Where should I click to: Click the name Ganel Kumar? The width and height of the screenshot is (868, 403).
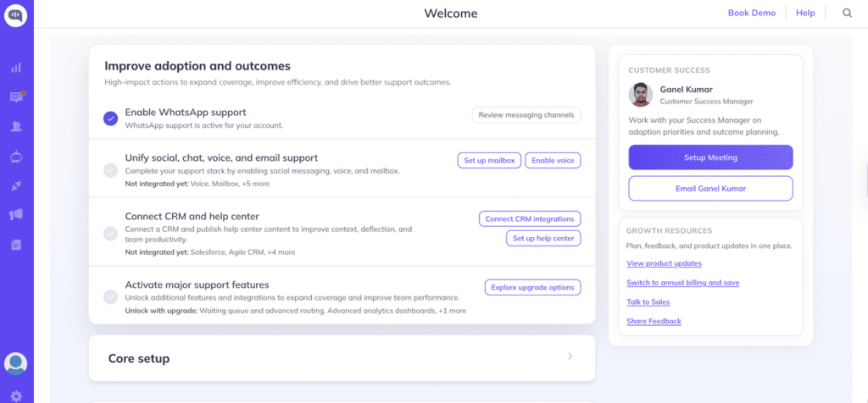tap(686, 89)
